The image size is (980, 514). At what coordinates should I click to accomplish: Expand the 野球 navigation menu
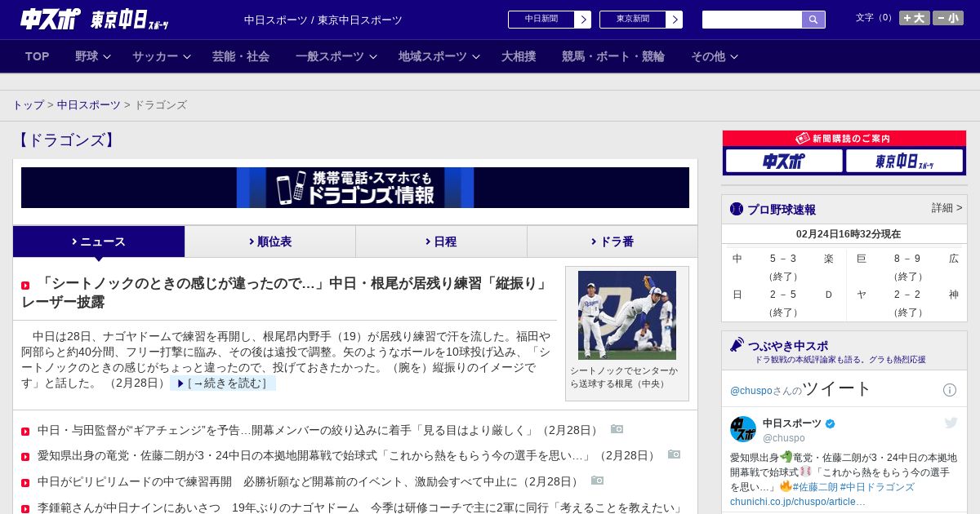(91, 56)
